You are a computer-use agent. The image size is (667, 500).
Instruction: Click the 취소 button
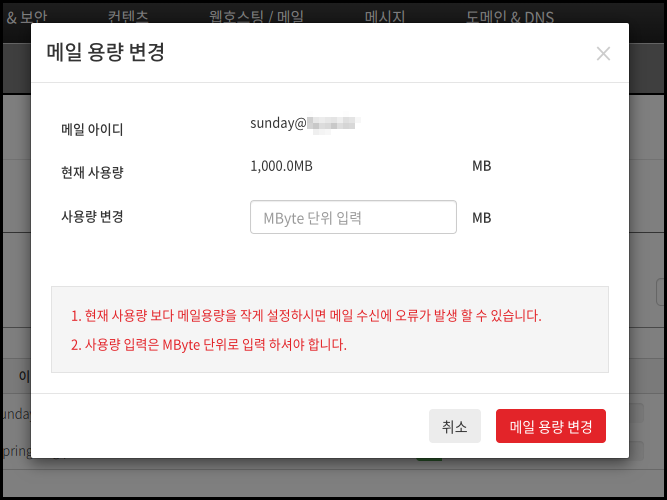pos(455,426)
